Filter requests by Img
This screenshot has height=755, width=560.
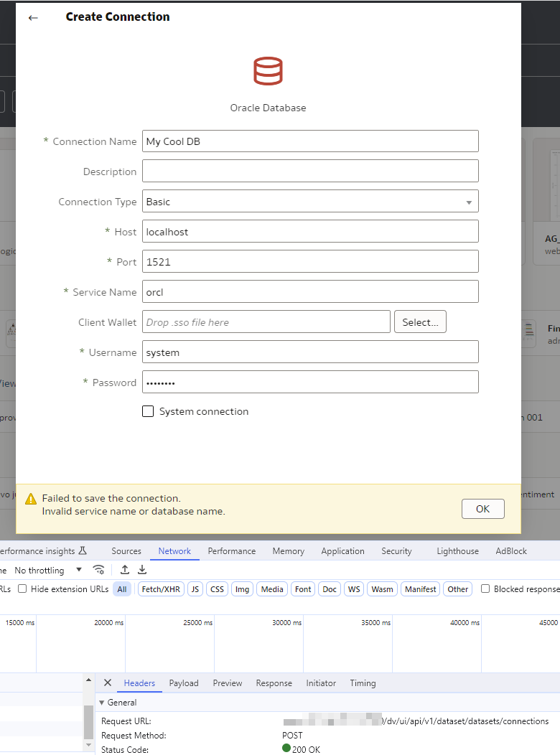(242, 589)
